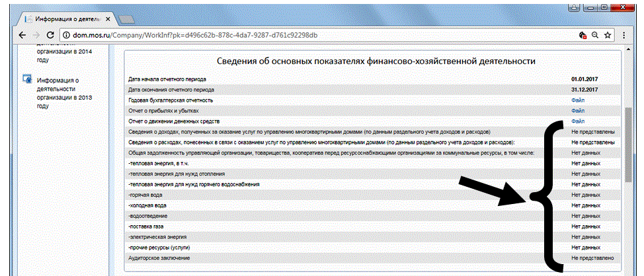Viewport: 644px width, 276px height.
Task: Click the vertical scrollbar thumb on the page
Action: click(x=628, y=145)
